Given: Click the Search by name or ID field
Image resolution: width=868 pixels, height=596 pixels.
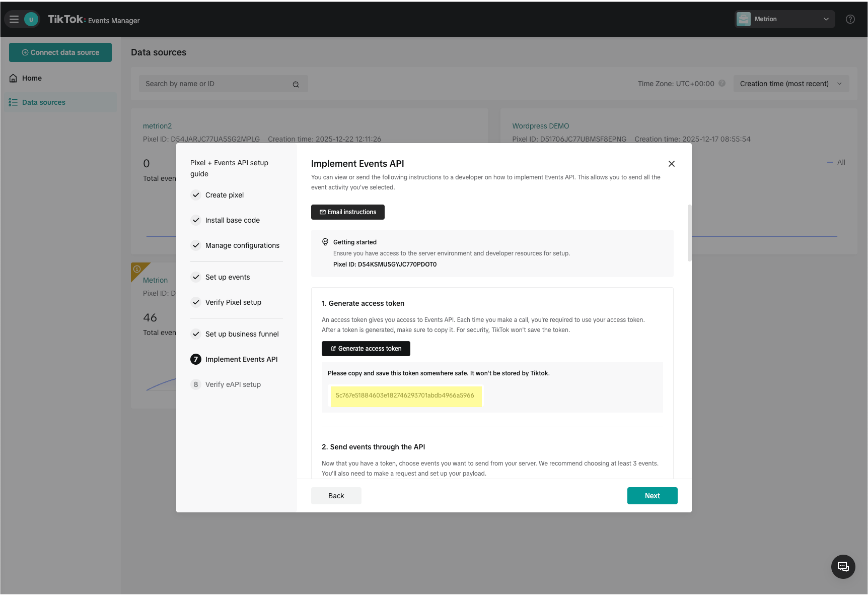Looking at the screenshot, I should pos(223,84).
